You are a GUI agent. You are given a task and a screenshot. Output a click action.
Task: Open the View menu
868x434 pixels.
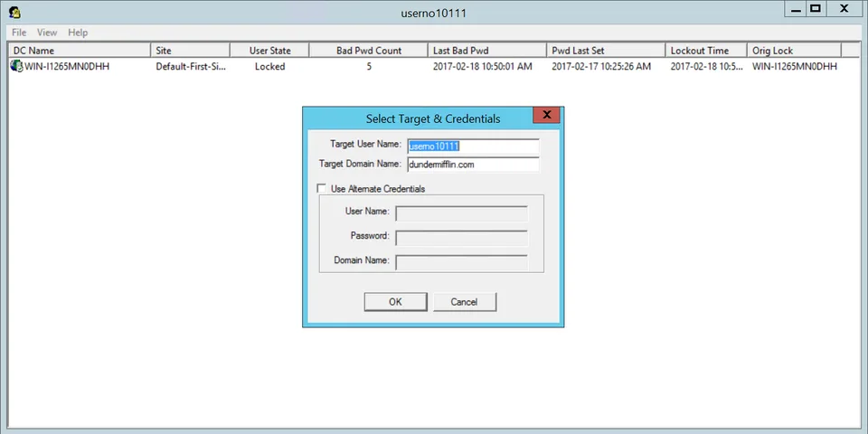pos(47,33)
